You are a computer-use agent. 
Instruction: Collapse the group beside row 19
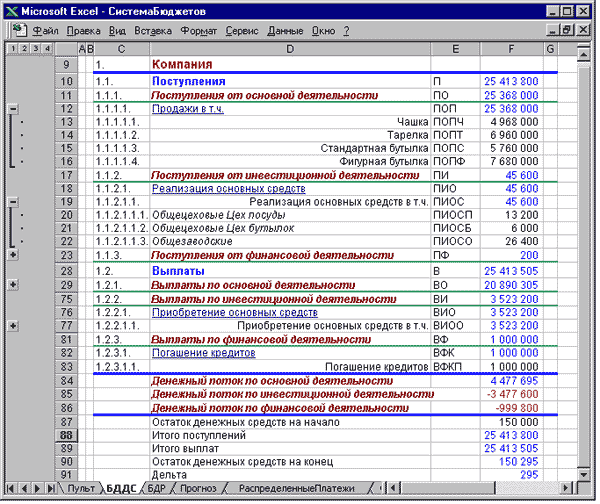13,202
